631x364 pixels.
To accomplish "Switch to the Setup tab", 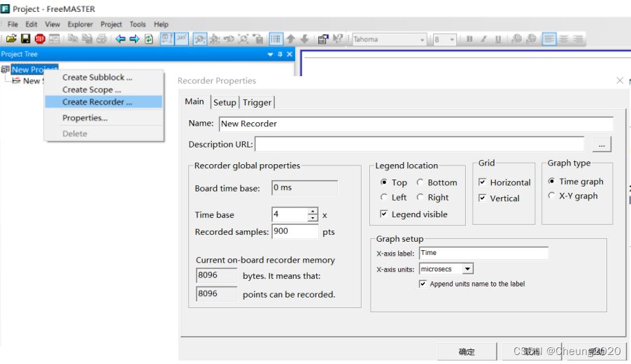I will click(x=225, y=103).
